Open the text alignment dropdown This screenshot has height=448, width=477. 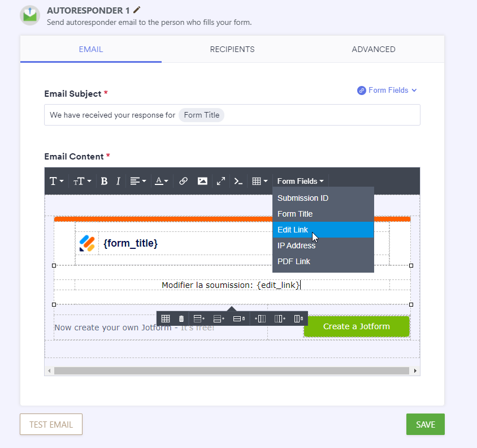point(138,181)
